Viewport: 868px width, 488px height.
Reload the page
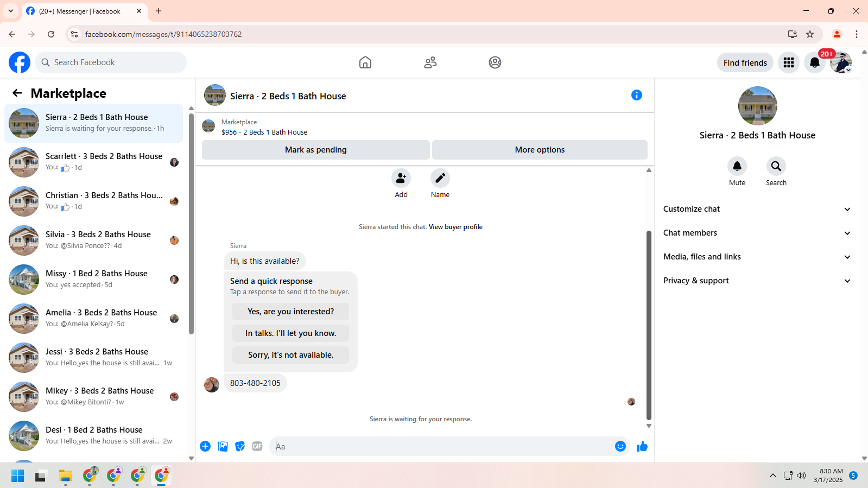51,34
